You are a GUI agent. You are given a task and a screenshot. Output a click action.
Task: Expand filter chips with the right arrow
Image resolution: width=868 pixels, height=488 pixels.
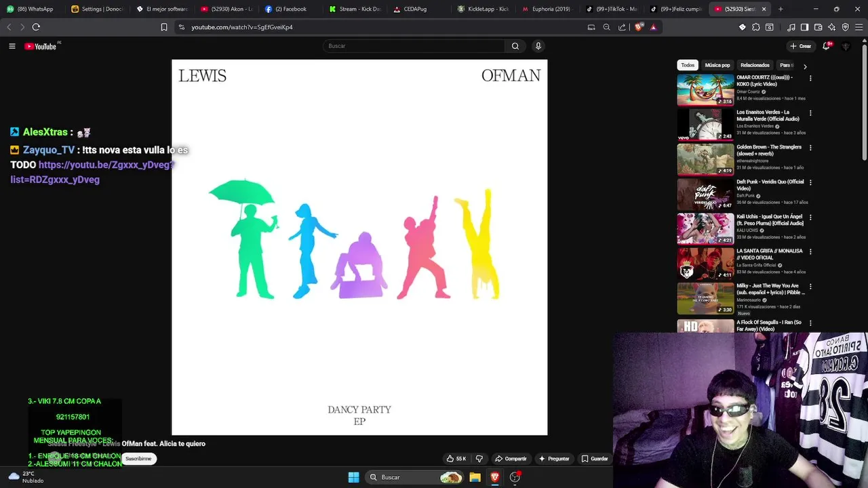pyautogui.click(x=805, y=66)
